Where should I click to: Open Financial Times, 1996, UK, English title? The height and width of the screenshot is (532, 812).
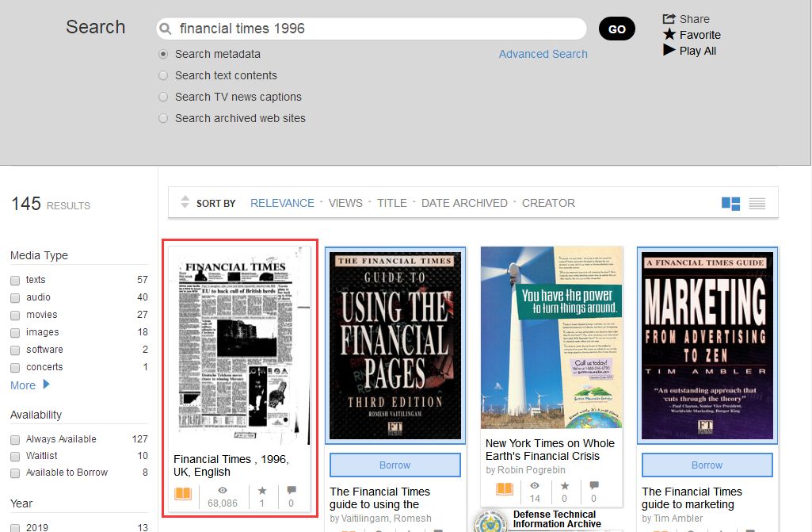click(x=231, y=465)
